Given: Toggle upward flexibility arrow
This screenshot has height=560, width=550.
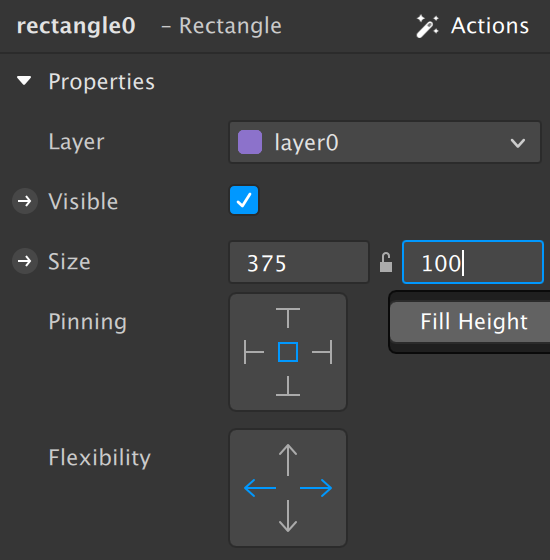Looking at the screenshot, I should [288, 460].
